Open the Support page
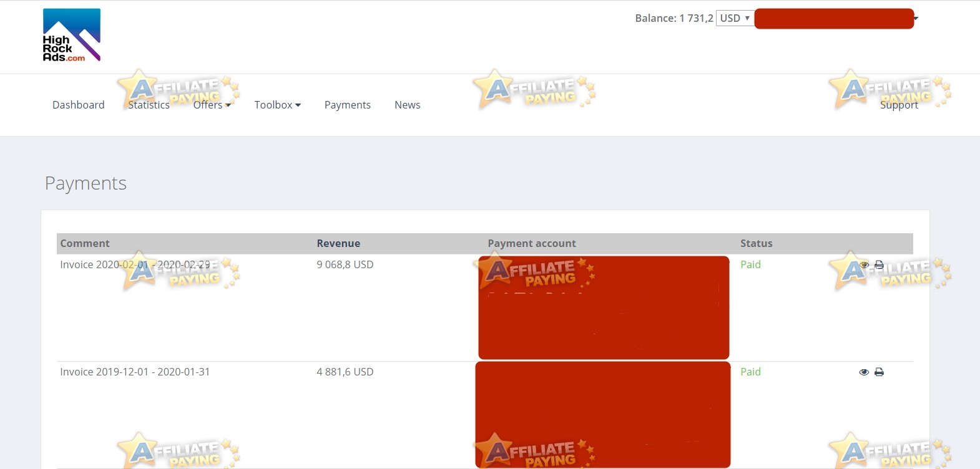Screen dimensions: 980x469 899,105
